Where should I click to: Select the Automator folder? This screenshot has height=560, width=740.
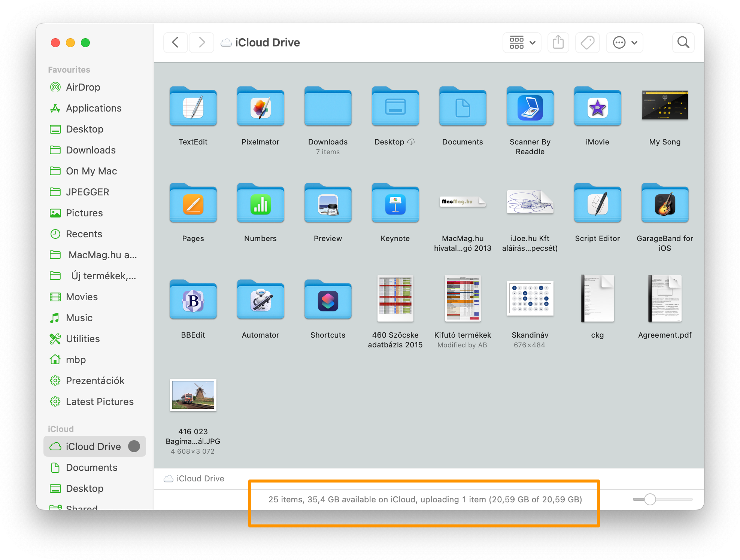tap(260, 300)
